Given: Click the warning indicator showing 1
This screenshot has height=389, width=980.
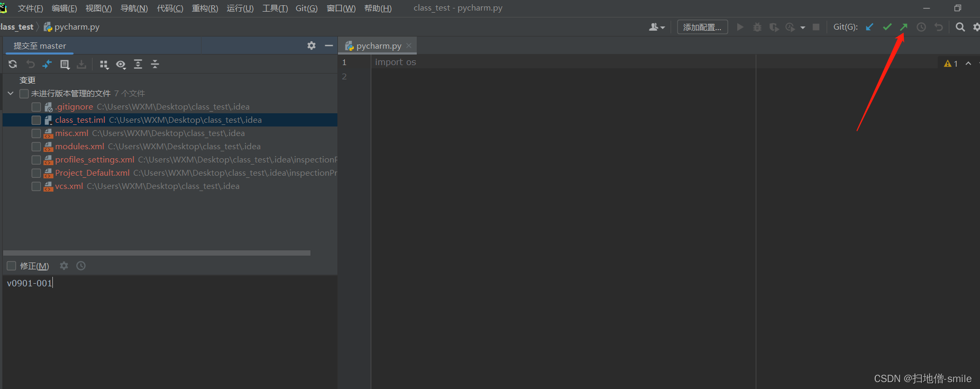Looking at the screenshot, I should click(x=951, y=64).
